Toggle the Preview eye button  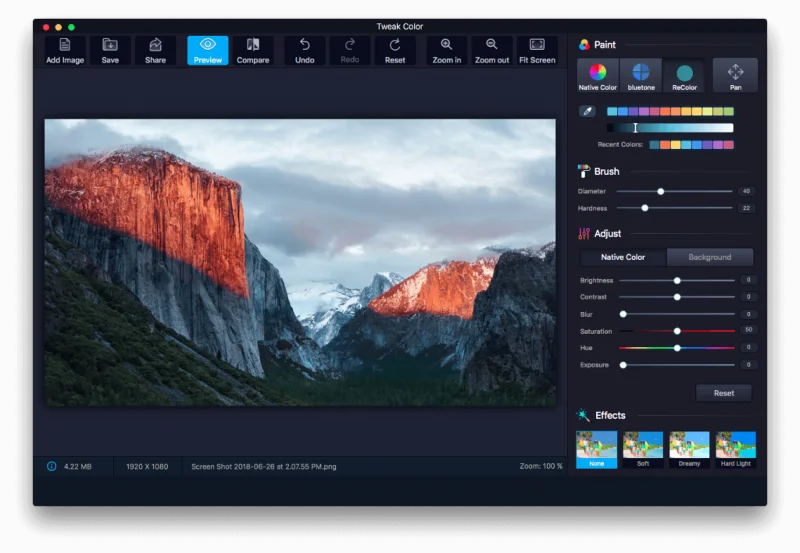point(208,51)
